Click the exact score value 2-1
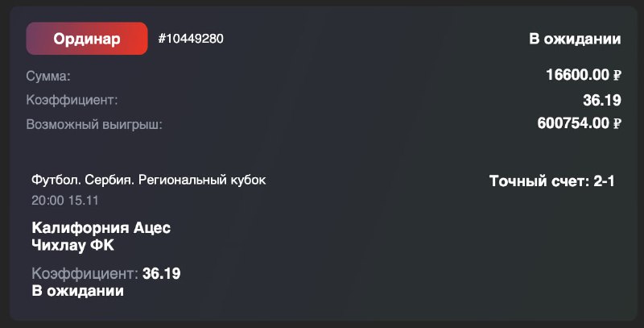This screenshot has width=644, height=328. click(604, 181)
